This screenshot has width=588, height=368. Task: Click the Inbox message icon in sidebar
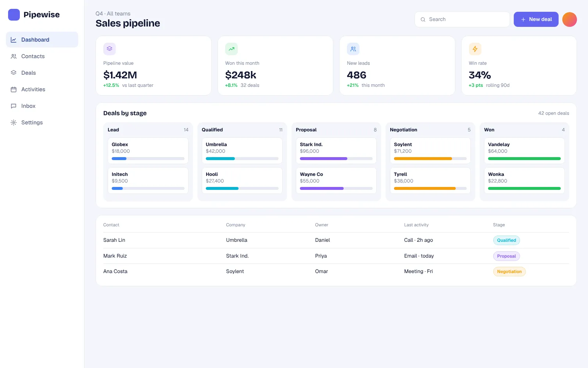14,106
